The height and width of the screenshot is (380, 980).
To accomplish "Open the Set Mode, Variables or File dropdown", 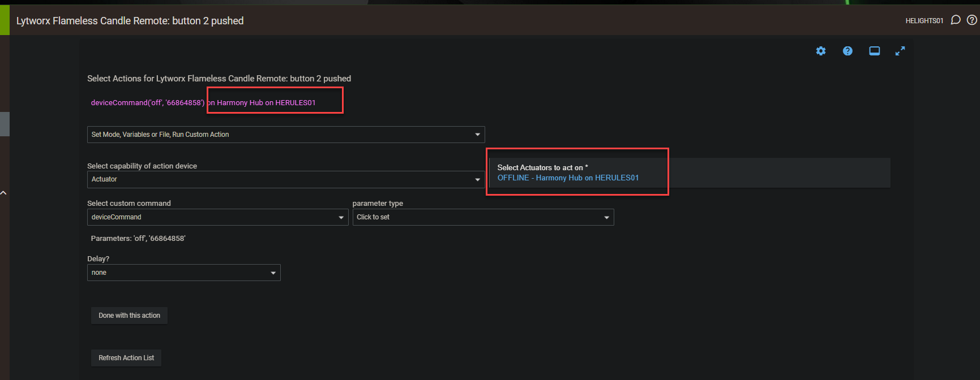I will pos(286,135).
